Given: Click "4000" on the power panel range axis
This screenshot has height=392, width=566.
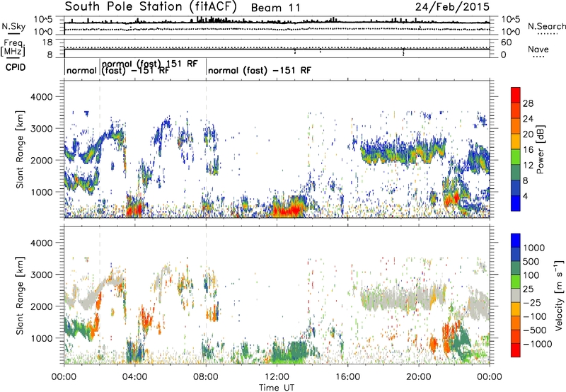Looking at the screenshot, I should click(x=41, y=97).
